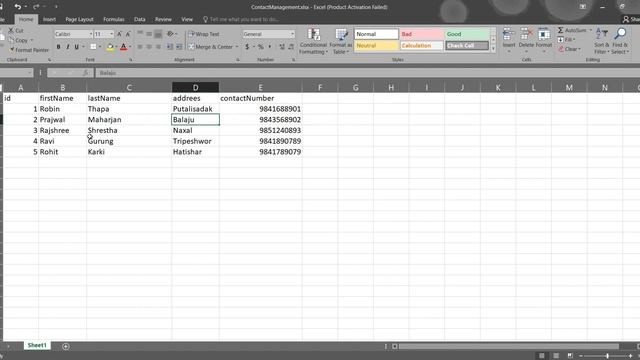Apply the Neutral cell style
Screen dimensions: 640x360
pyautogui.click(x=376, y=45)
